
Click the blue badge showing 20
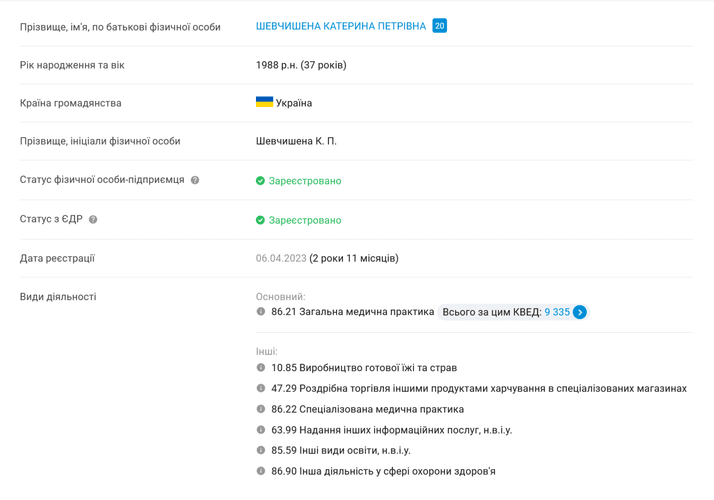[439, 26]
